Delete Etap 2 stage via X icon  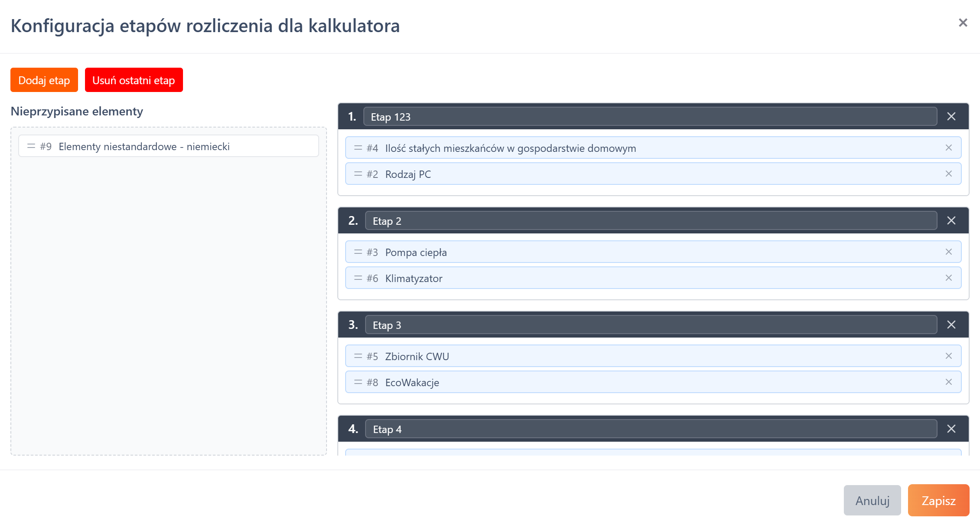tap(951, 220)
